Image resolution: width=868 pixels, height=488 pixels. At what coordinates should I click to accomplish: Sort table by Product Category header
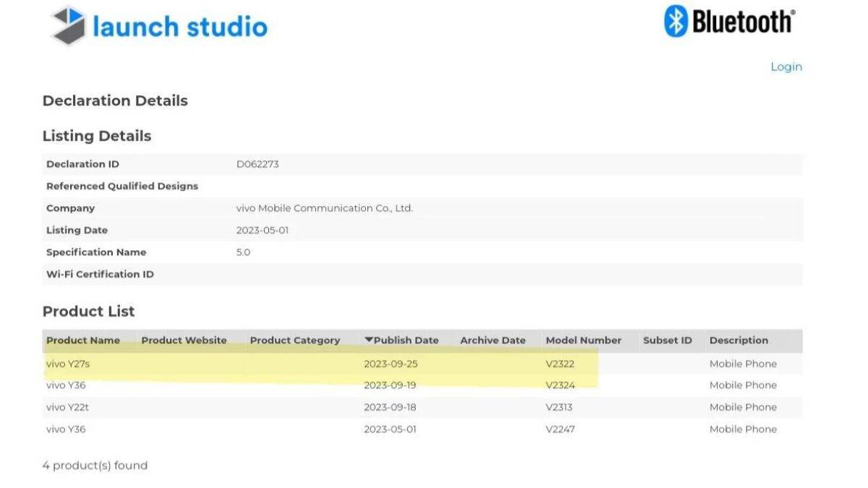pyautogui.click(x=294, y=341)
